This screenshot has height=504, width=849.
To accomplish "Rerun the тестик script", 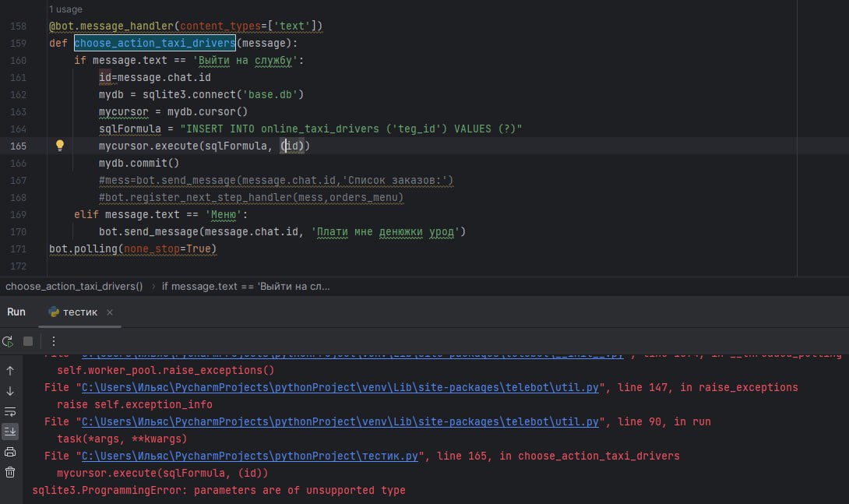I will coord(8,341).
